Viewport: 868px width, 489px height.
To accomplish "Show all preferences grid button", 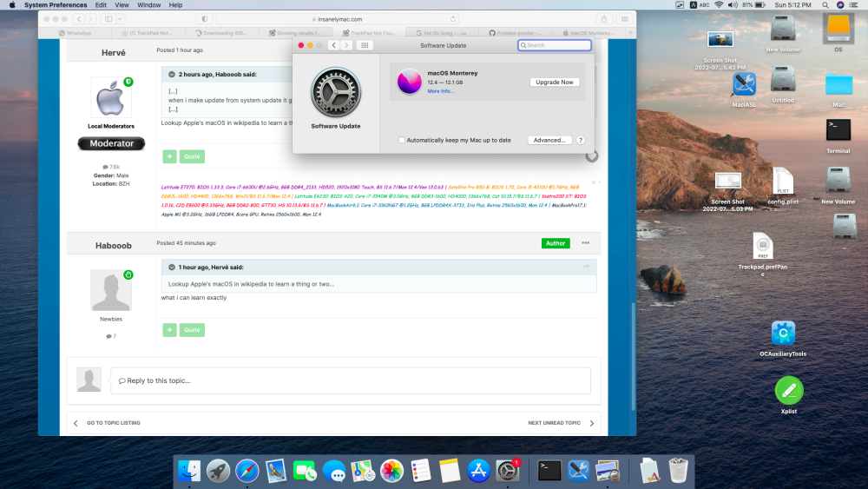I will [365, 45].
